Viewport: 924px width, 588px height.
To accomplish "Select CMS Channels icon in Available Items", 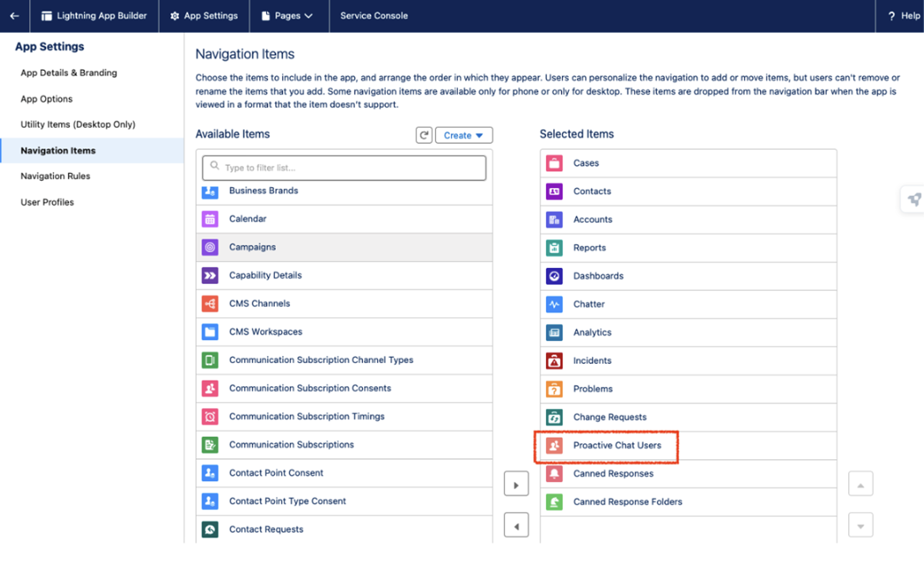I will click(x=210, y=303).
